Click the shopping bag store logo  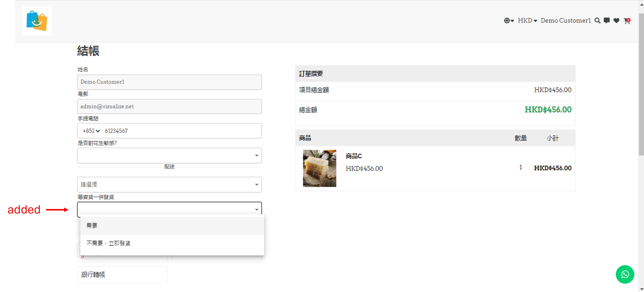pyautogui.click(x=37, y=21)
